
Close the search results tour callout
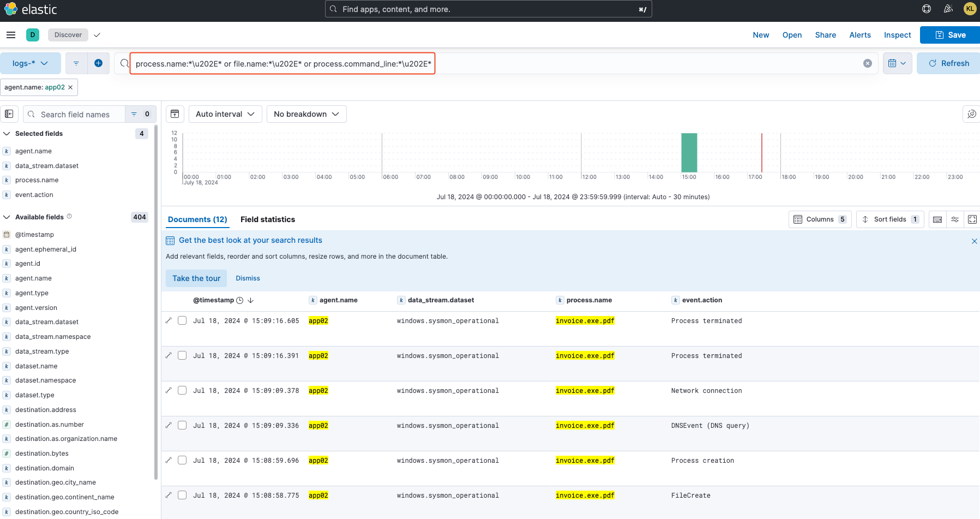click(975, 241)
